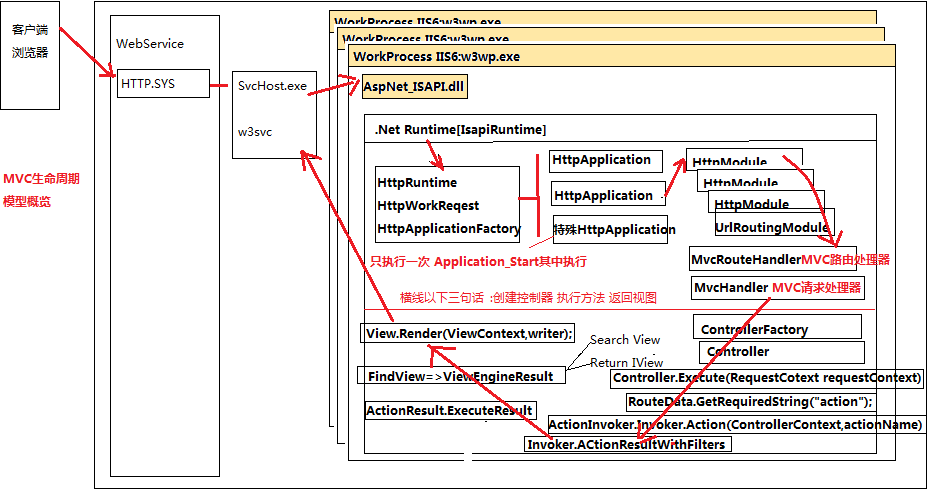Viewport: 932px width, 494px height.
Task: Click the 客户端 浏览器 client box
Action: click(30, 55)
